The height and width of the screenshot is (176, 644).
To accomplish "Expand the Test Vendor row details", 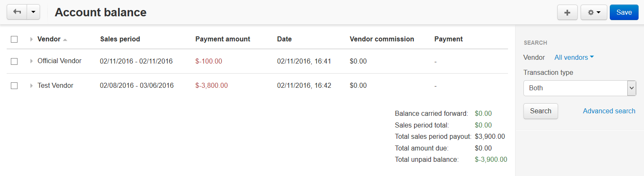I will pos(31,86).
